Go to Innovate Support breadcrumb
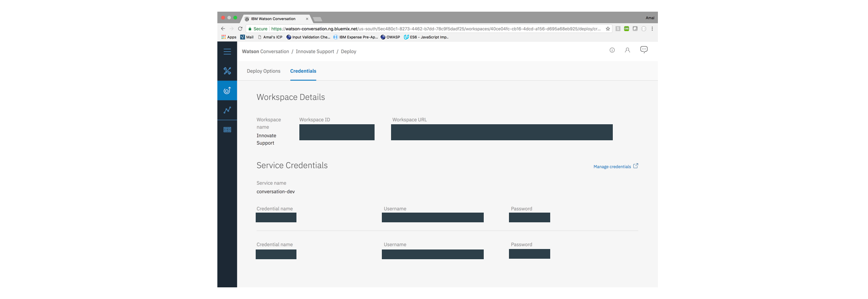The width and height of the screenshot is (868, 299). coord(315,51)
